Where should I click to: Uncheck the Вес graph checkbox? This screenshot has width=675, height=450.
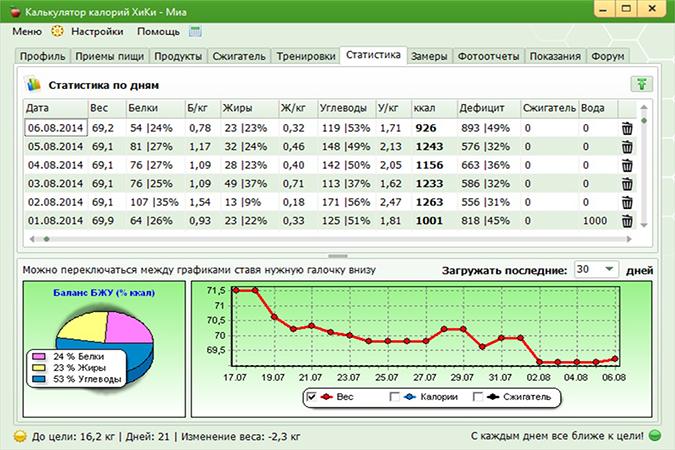[312, 397]
